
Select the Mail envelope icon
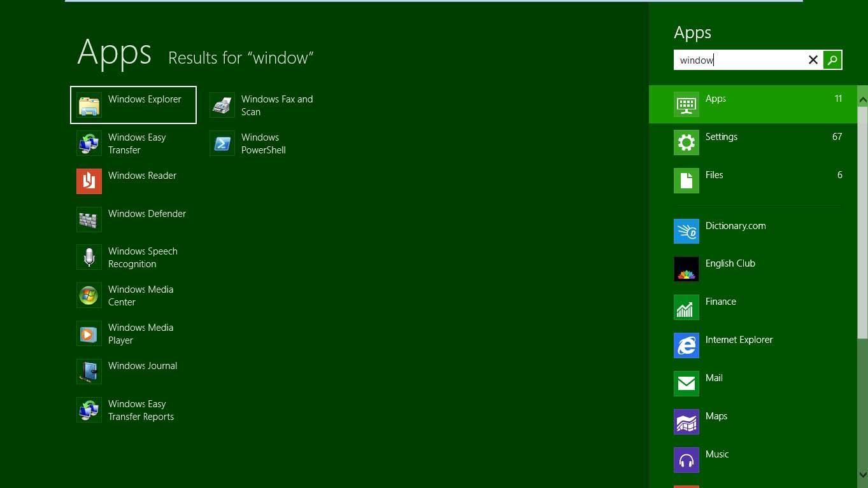pos(687,384)
